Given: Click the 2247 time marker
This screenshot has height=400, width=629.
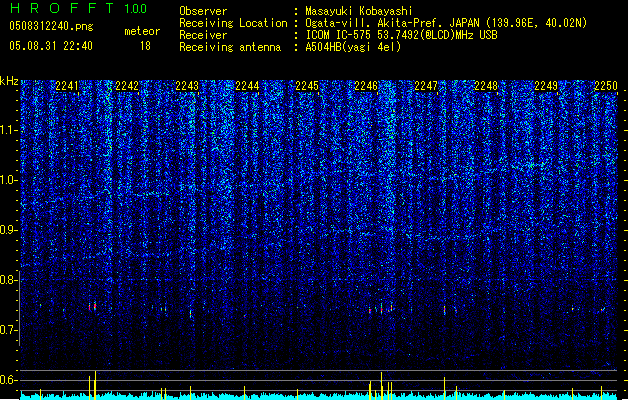Looking at the screenshot, I should 426,86.
